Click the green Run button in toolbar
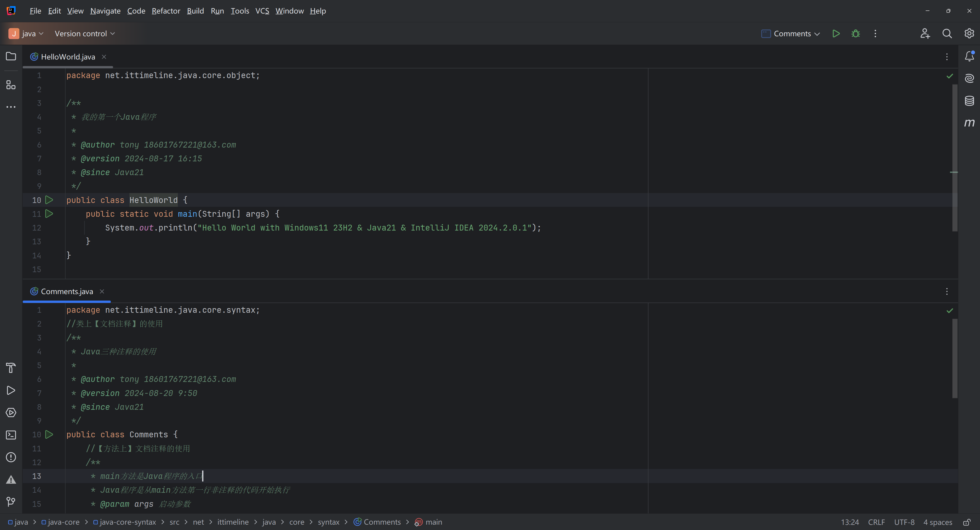This screenshot has width=980, height=530. [836, 33]
